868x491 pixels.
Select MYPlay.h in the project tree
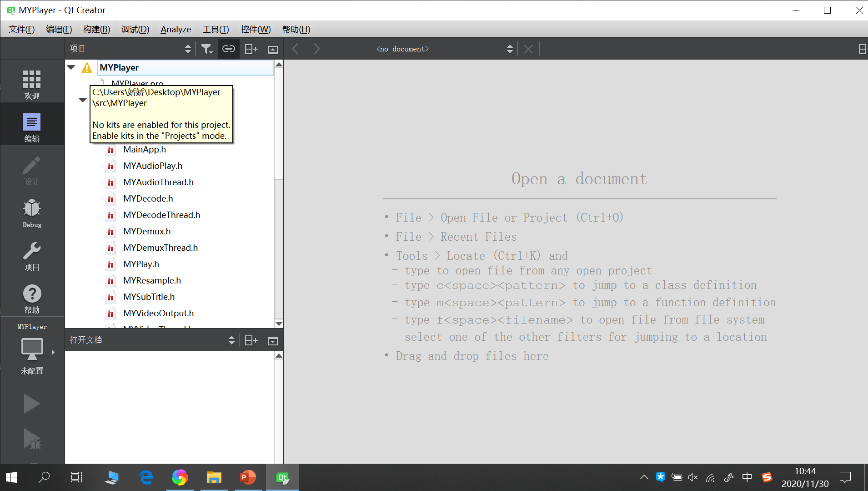(141, 264)
